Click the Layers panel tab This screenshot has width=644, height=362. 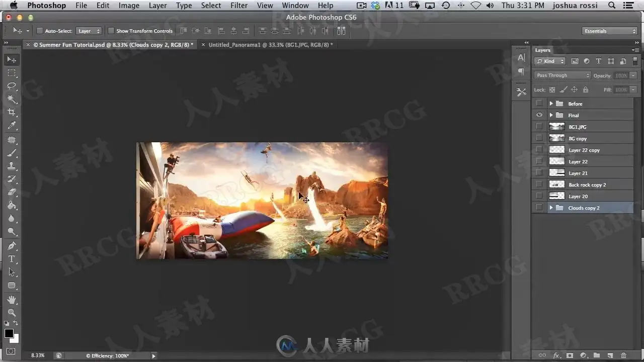coord(542,50)
